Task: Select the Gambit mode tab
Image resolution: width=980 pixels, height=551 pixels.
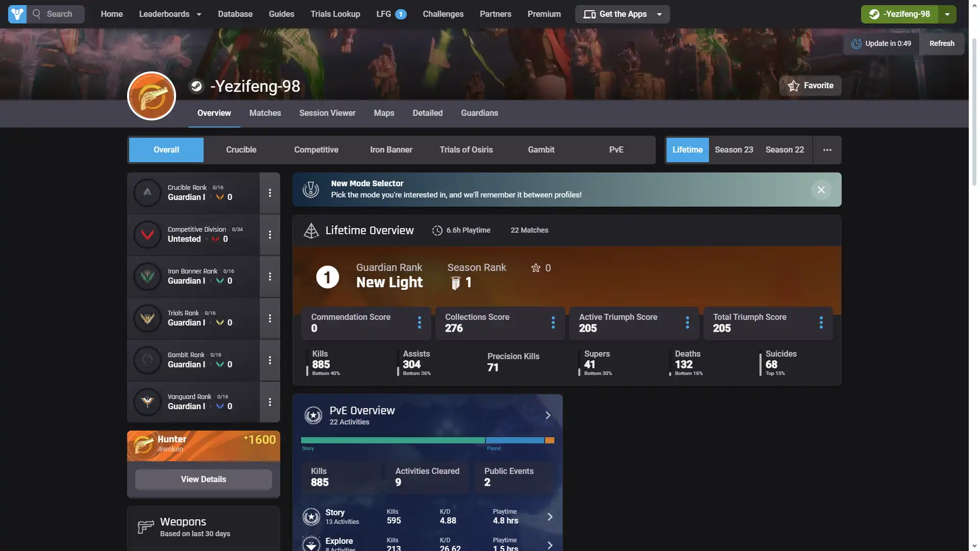Action: [x=541, y=150]
